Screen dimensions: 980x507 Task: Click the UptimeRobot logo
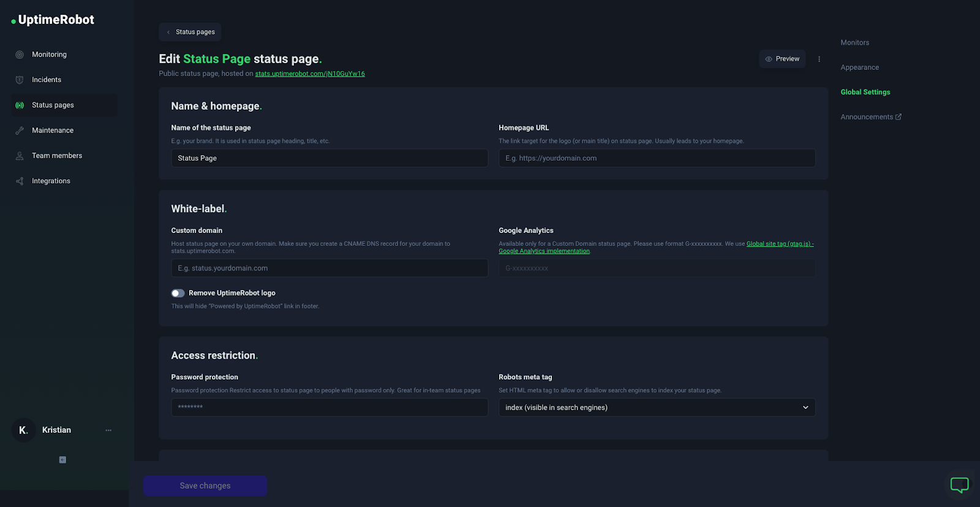tap(53, 20)
